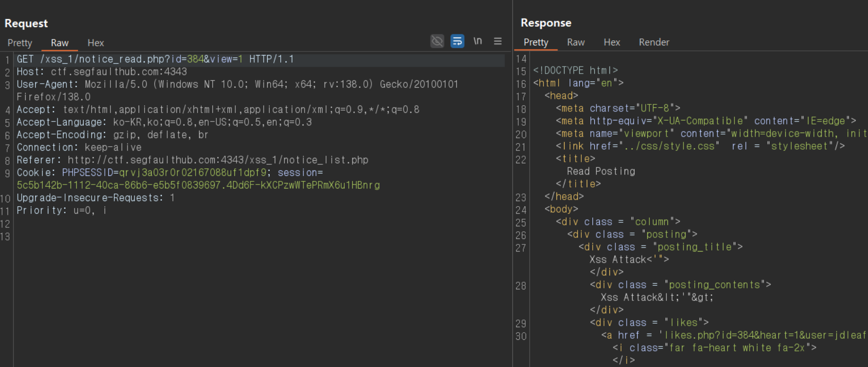The image size is (868, 367).
Task: Click the link href style.css line
Action: pos(700,146)
